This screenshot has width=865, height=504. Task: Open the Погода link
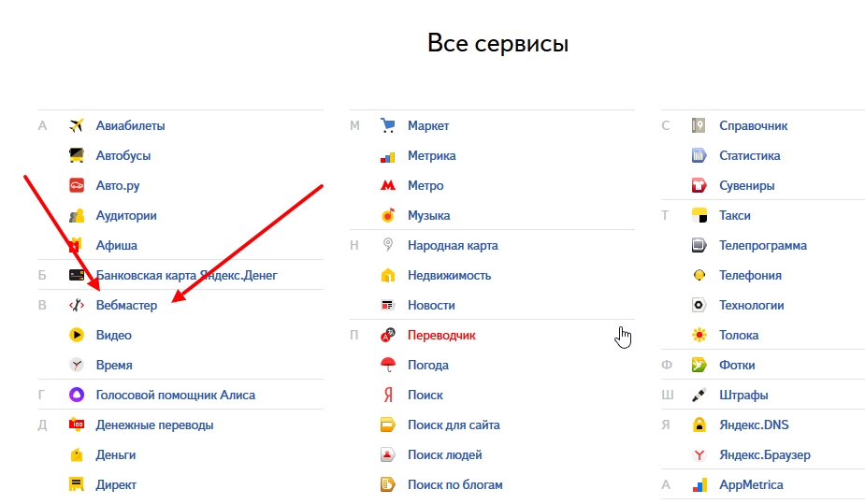pos(427,365)
